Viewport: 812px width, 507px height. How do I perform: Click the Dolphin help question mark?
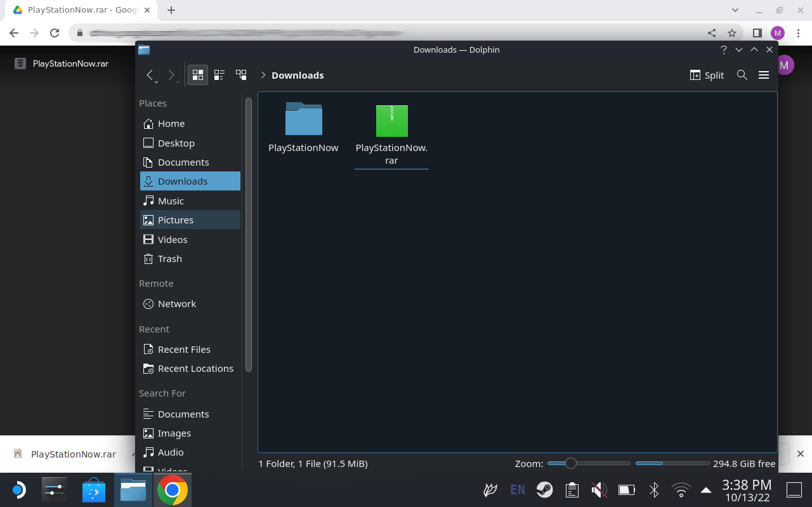tap(724, 49)
